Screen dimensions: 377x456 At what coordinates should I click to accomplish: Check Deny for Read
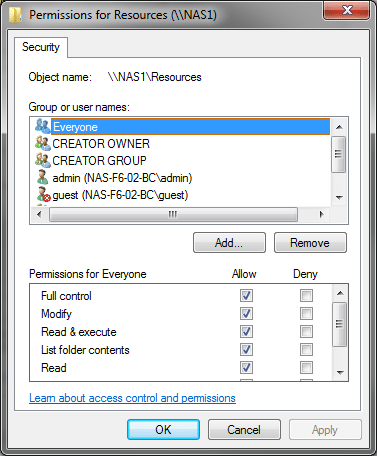pyautogui.click(x=306, y=367)
